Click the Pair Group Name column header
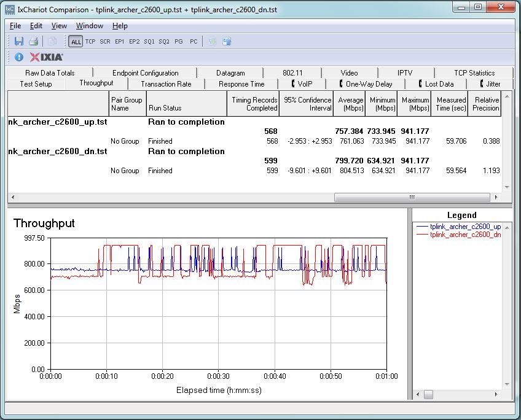The image size is (521, 420). (x=128, y=104)
